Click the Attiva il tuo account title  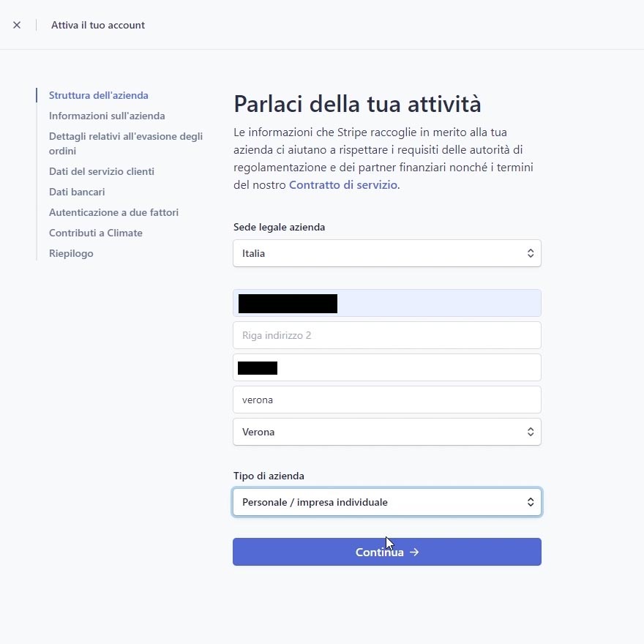tap(98, 25)
